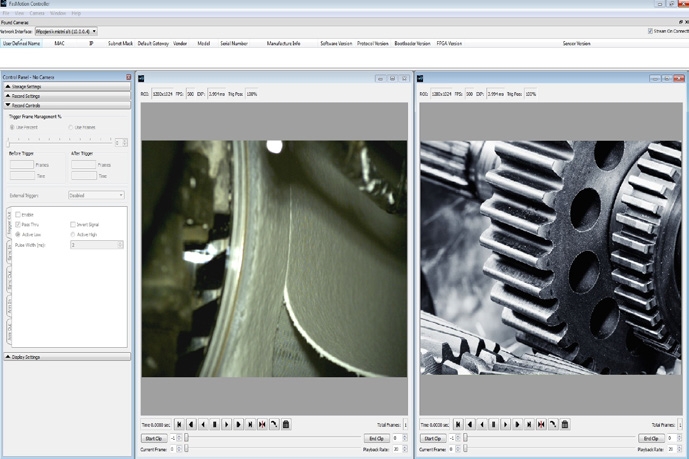Click Current Frame slider in right viewer
The height and width of the screenshot is (459, 689).
[x=550, y=449]
